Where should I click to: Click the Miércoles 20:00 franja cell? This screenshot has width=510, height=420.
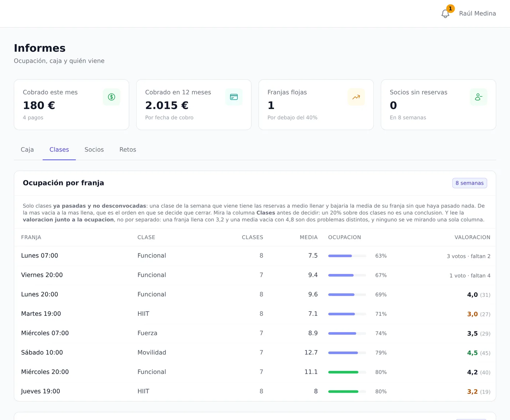pos(45,372)
